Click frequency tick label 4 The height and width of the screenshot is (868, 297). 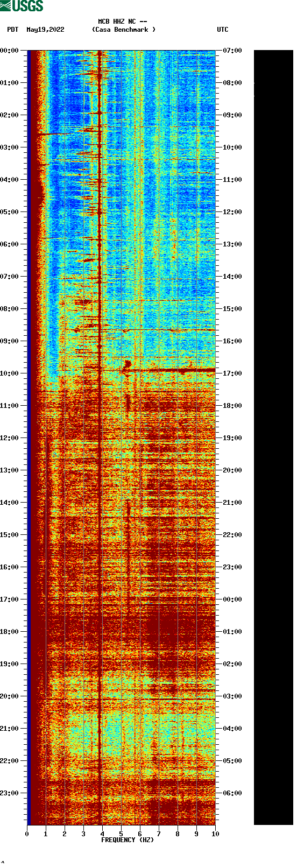tap(102, 834)
